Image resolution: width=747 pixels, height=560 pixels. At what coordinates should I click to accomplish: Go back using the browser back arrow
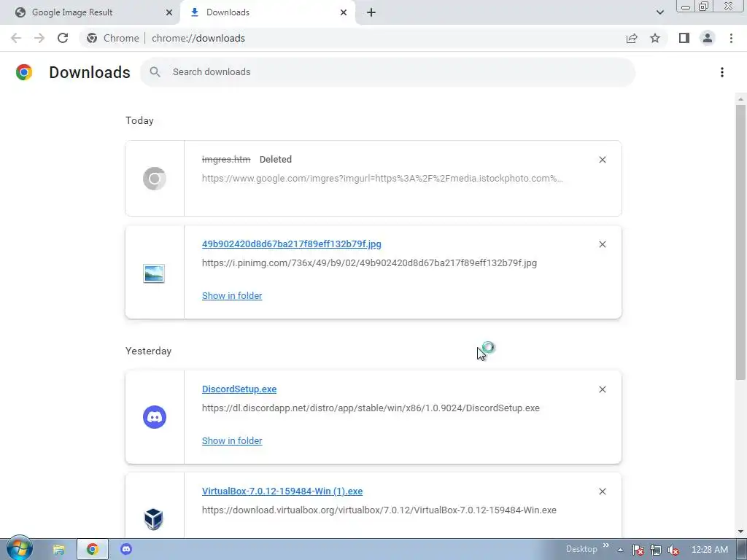16,38
